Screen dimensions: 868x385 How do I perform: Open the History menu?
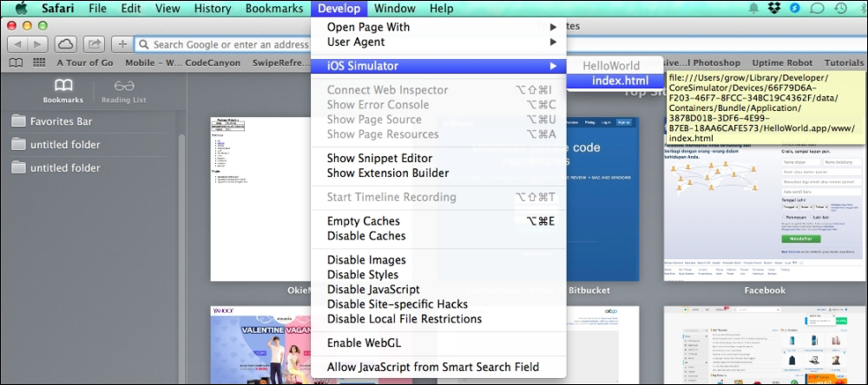click(213, 9)
